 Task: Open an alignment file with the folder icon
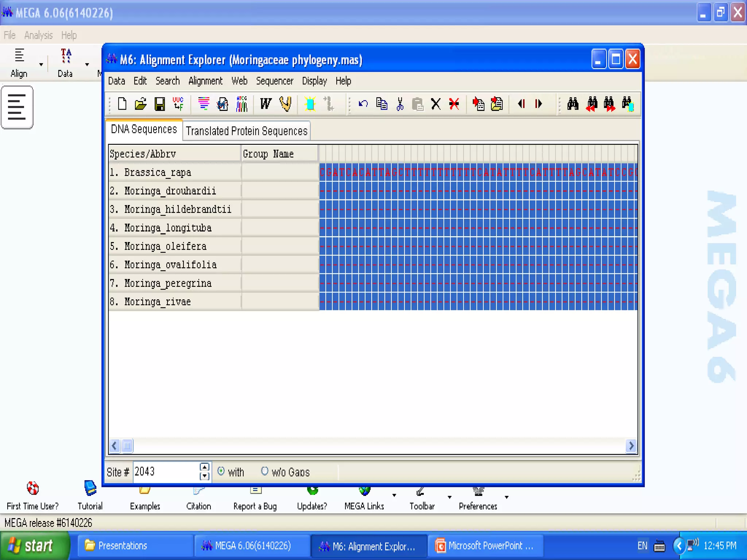[140, 104]
